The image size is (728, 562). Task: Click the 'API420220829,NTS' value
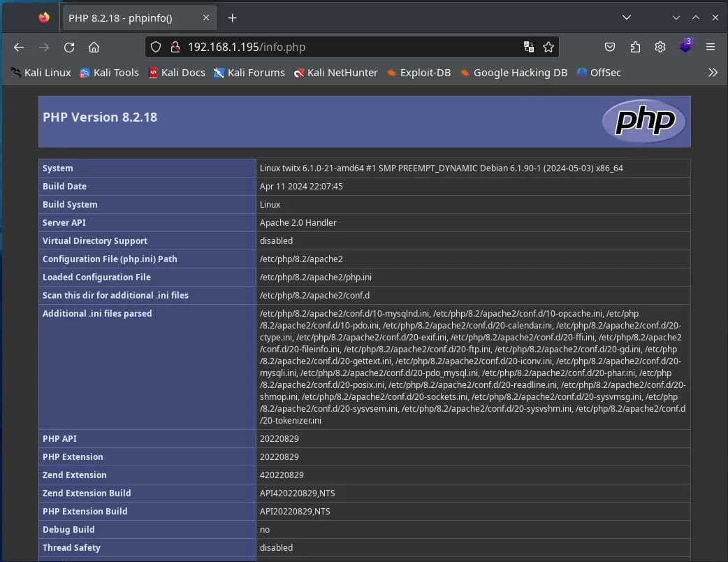297,493
